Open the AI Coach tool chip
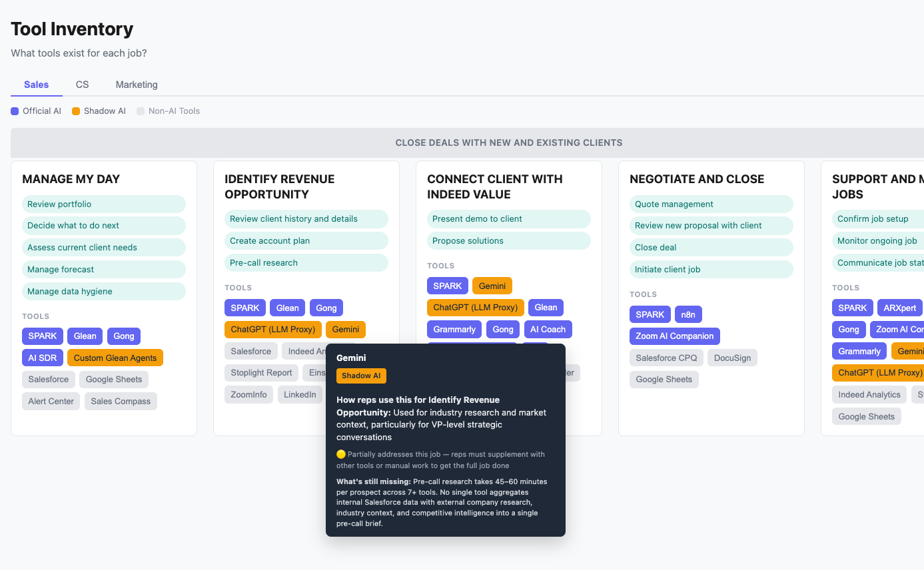 (548, 330)
